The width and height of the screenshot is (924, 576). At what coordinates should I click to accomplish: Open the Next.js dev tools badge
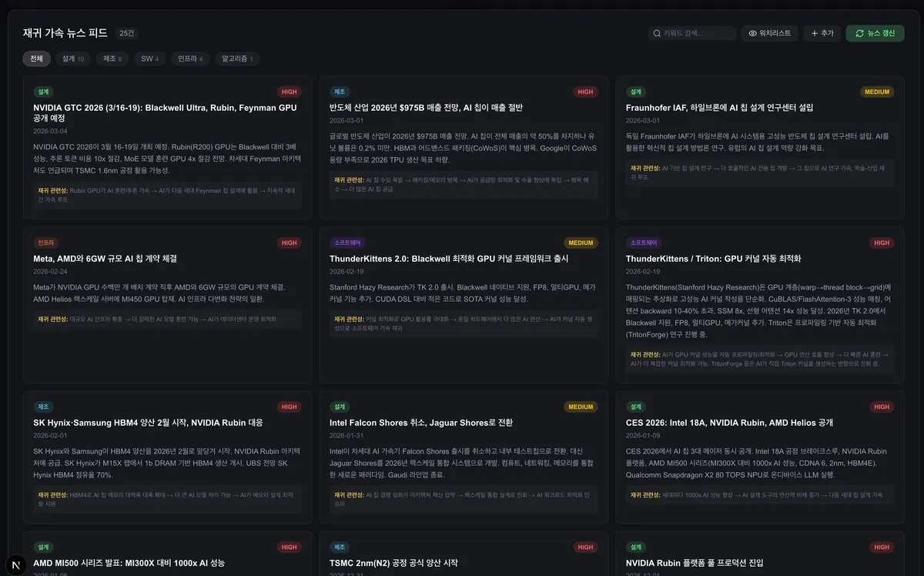pos(16,566)
